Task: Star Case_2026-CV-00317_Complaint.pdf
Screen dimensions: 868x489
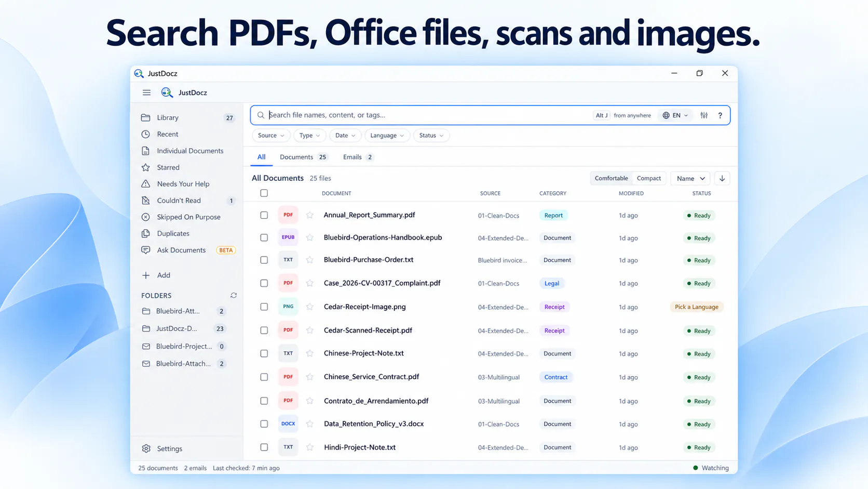Action: tap(310, 283)
